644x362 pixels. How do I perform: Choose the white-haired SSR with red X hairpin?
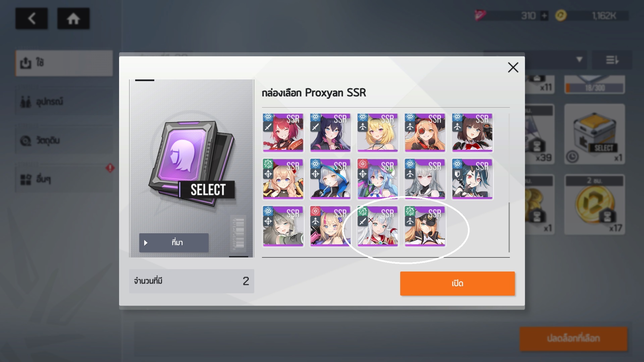(x=378, y=226)
